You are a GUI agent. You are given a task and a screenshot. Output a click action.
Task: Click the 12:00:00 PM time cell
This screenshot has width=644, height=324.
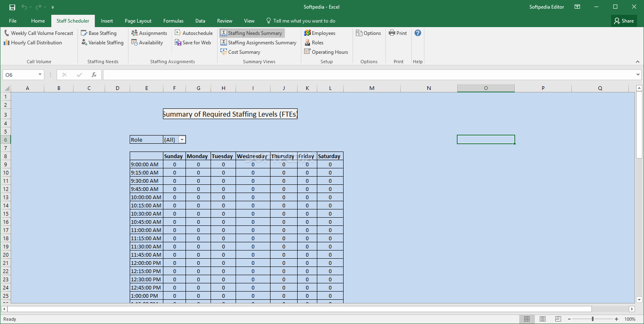147,263
